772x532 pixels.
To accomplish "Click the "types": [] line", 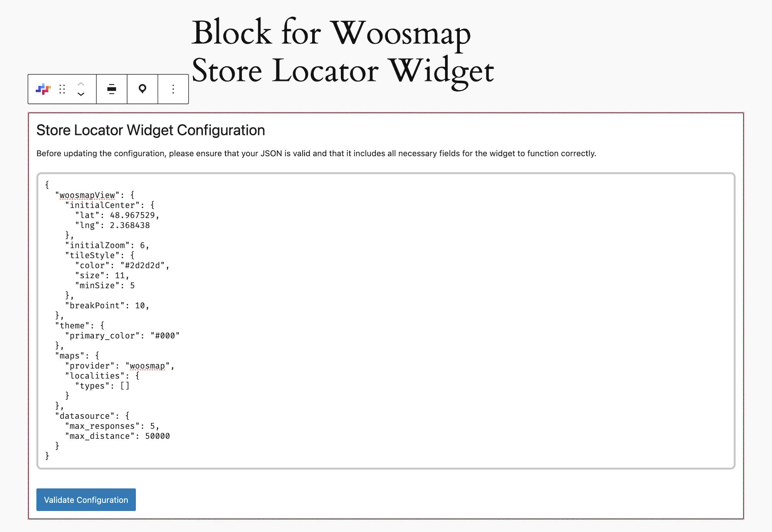I will point(102,386).
